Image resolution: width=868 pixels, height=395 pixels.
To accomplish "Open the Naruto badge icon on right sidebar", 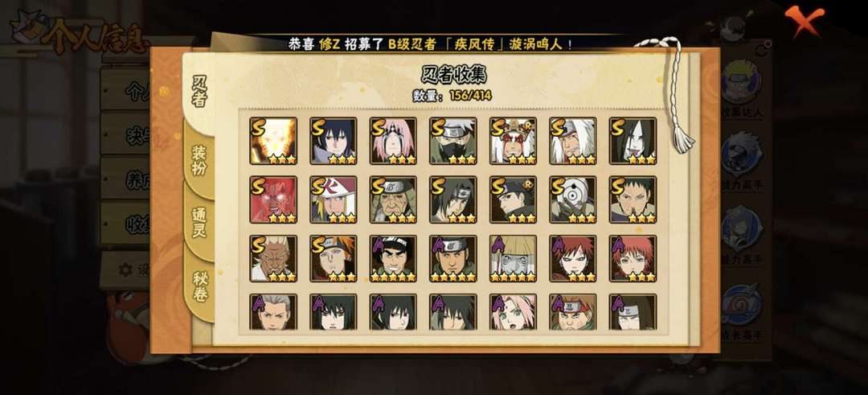I will click(x=741, y=81).
